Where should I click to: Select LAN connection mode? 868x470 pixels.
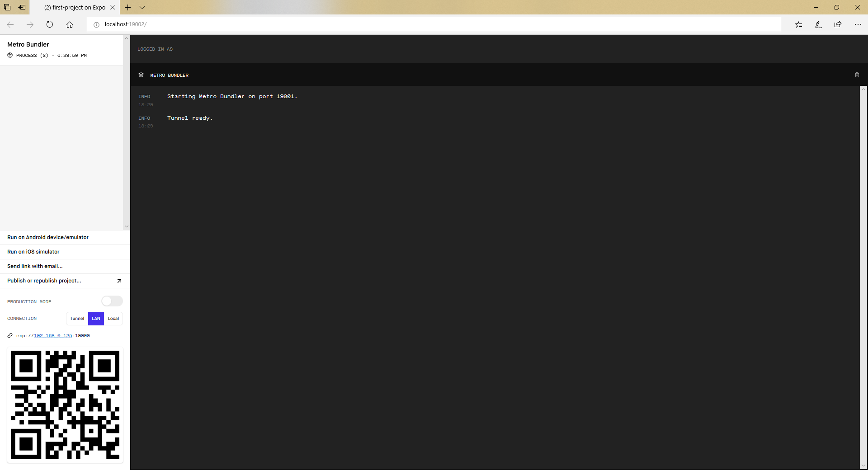point(96,319)
